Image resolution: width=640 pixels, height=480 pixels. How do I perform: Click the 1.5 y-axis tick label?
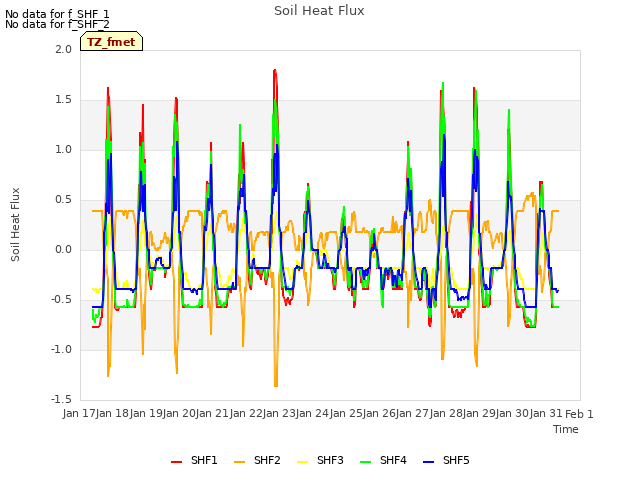[63, 100]
